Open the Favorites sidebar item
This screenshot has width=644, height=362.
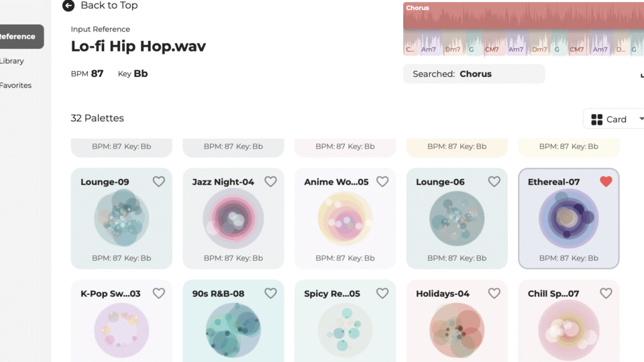[15, 85]
